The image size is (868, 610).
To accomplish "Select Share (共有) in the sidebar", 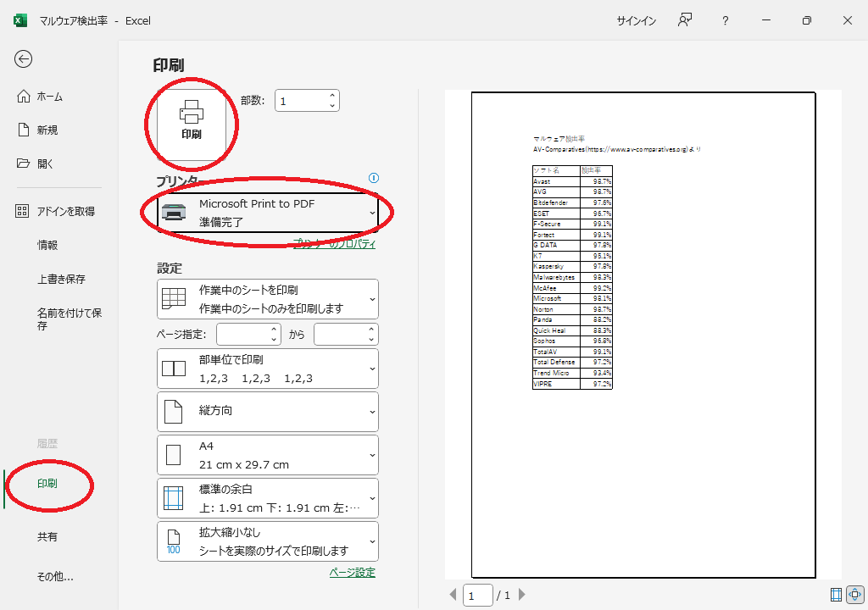I will click(x=58, y=536).
